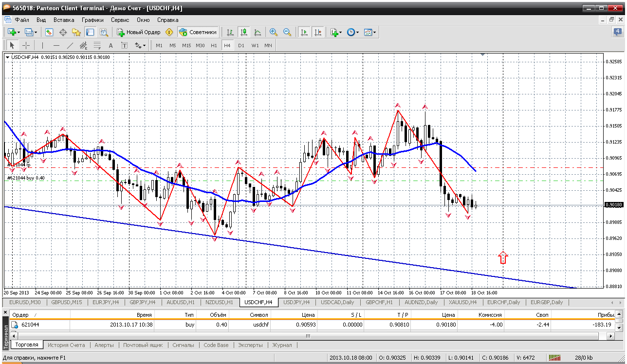Select the Fibonacci retracement tool
Viewport: 627px width, 364px height.
97,45
